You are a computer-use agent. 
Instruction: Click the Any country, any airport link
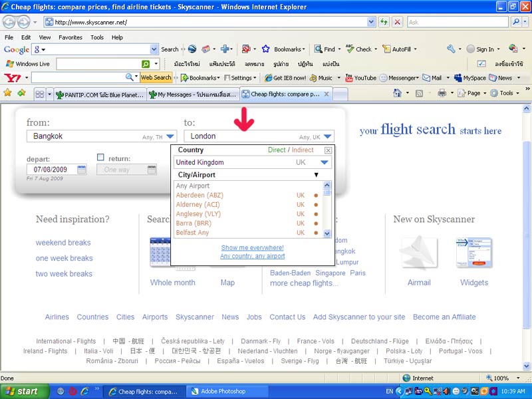[253, 256]
